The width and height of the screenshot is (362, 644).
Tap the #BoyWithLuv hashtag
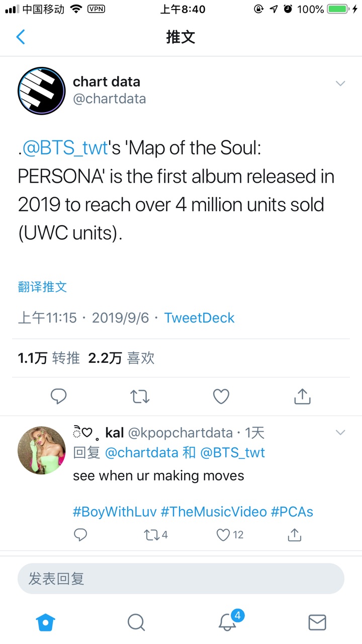pyautogui.click(x=115, y=512)
